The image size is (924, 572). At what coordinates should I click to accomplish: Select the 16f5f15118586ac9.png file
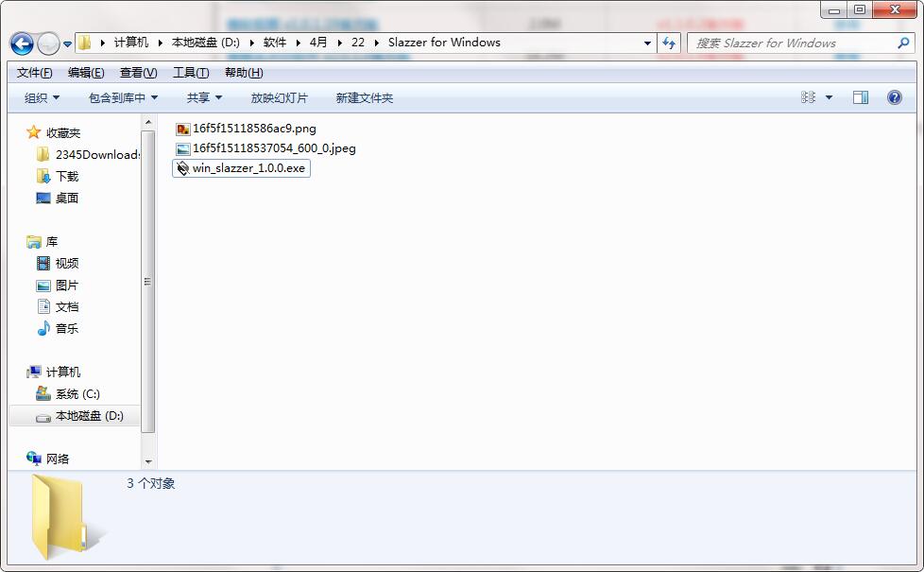pyautogui.click(x=253, y=128)
